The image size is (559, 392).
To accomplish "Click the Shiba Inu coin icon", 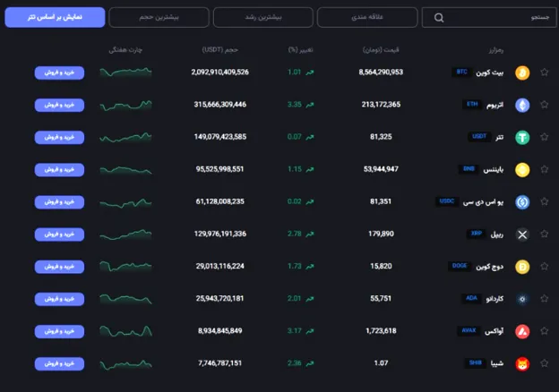I will [x=522, y=364].
